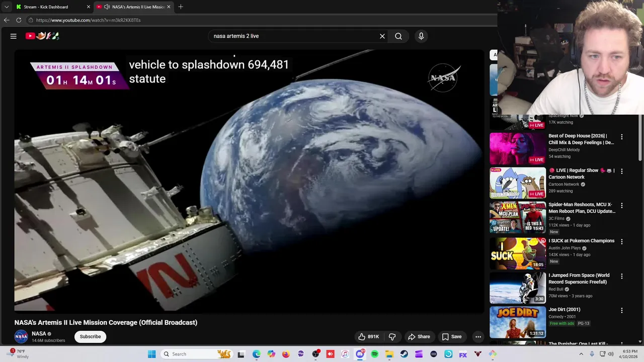Click the 3C Films channel name

[x=557, y=219]
